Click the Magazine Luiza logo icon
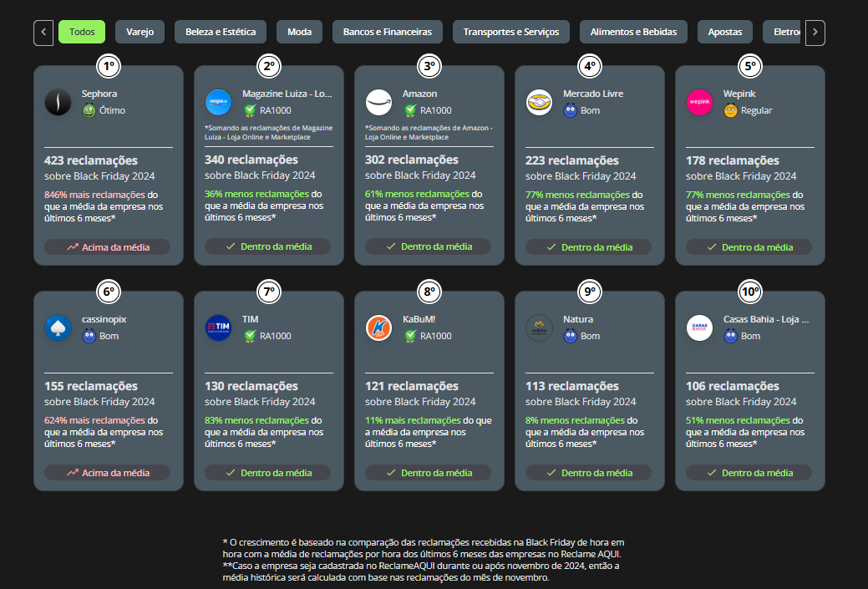 pyautogui.click(x=218, y=102)
